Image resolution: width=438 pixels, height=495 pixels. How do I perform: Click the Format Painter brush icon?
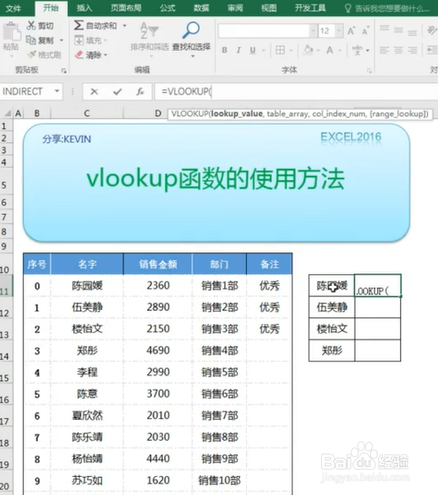click(32, 55)
